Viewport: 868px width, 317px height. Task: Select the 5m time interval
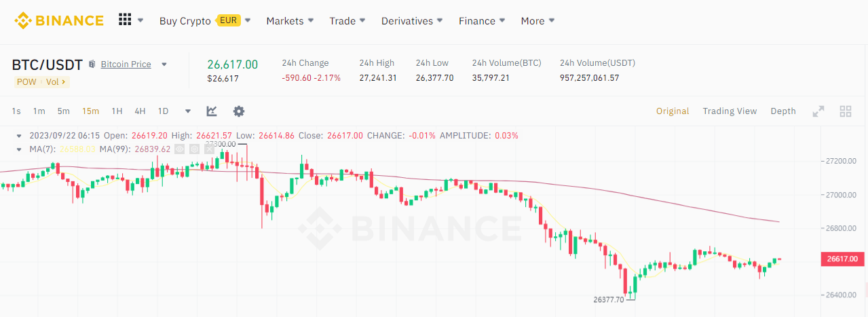[63, 111]
